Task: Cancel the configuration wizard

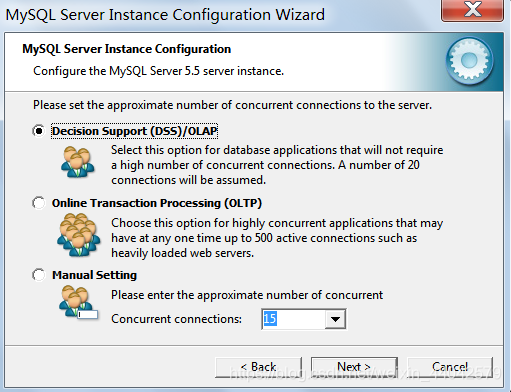Action: tap(450, 367)
